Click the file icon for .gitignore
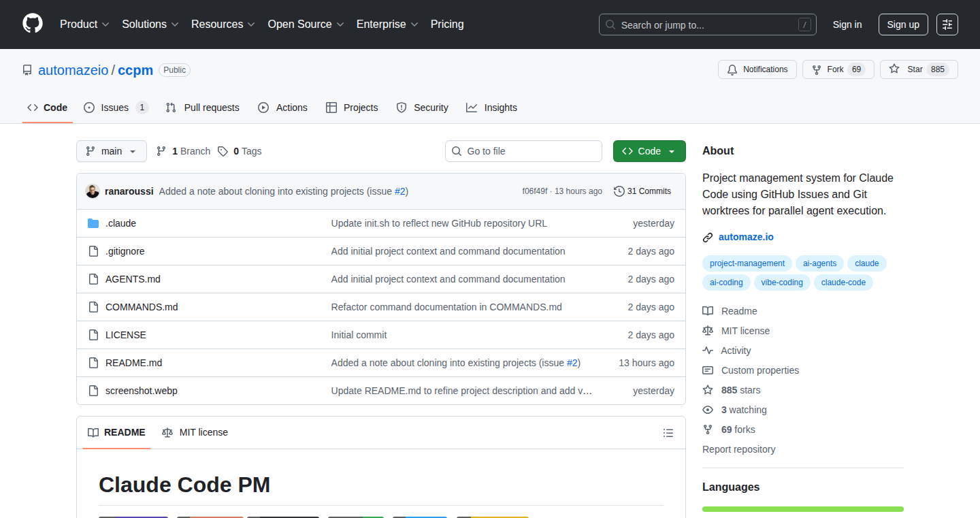The height and width of the screenshot is (518, 980). 93,251
